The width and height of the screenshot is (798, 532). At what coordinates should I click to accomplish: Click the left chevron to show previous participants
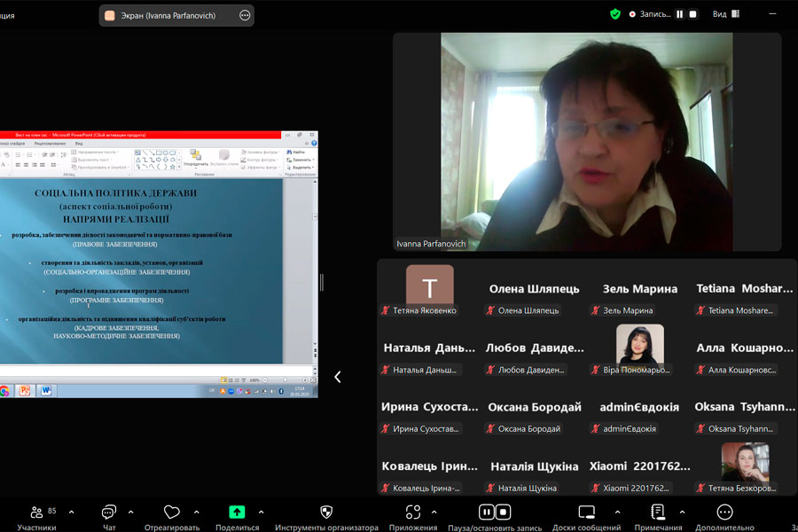(x=338, y=377)
